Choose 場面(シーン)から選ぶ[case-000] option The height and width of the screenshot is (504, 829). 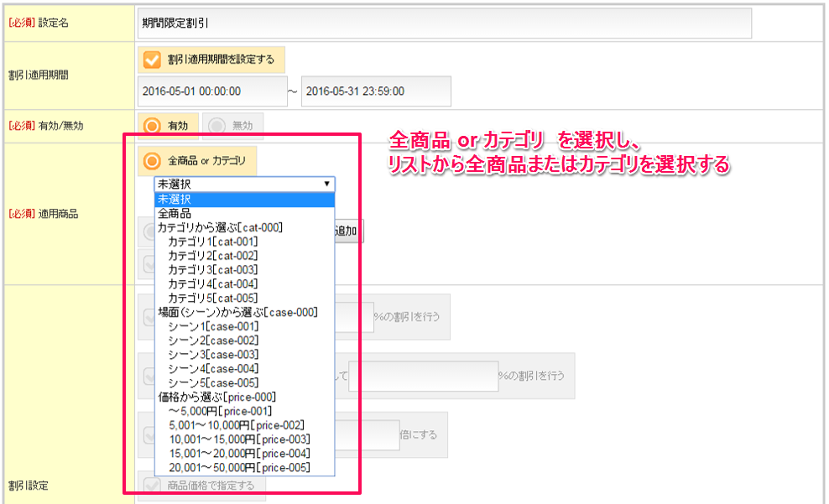[x=237, y=312]
